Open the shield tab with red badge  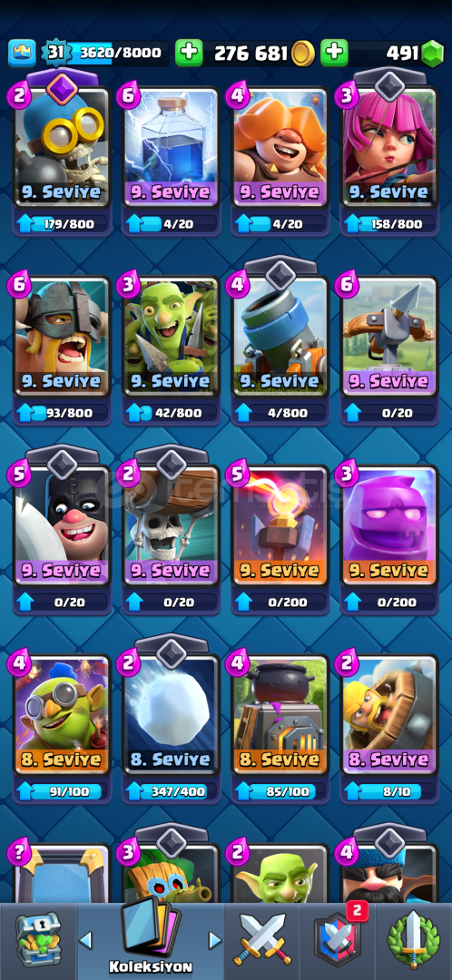339,941
